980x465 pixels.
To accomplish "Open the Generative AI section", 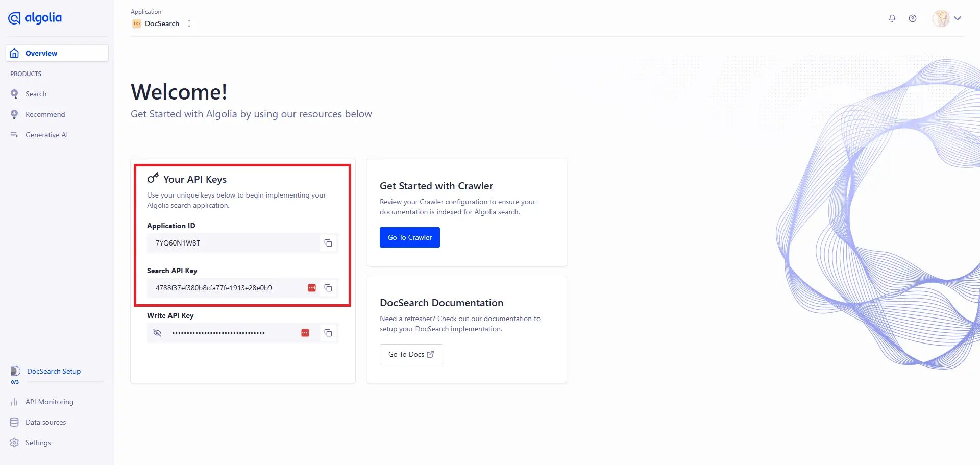I will point(46,135).
